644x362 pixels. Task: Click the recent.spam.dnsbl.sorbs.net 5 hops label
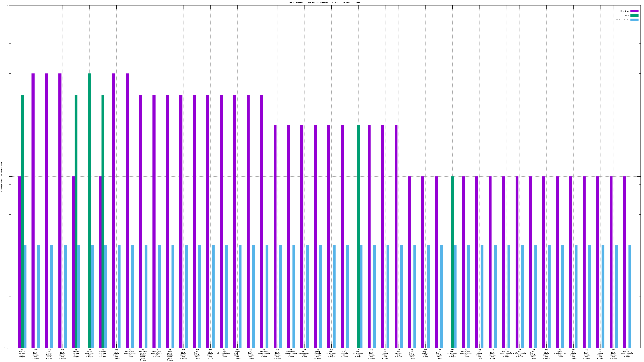[x=143, y=355]
